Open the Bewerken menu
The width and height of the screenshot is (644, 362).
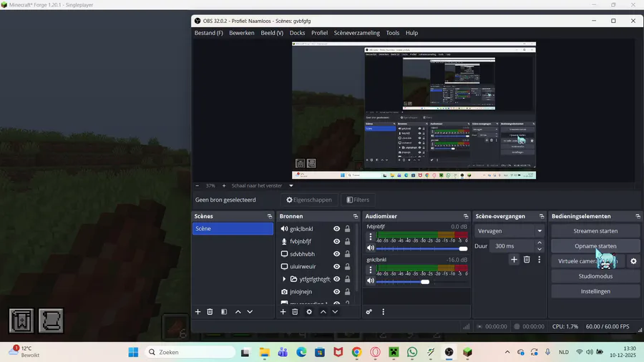coord(242,33)
